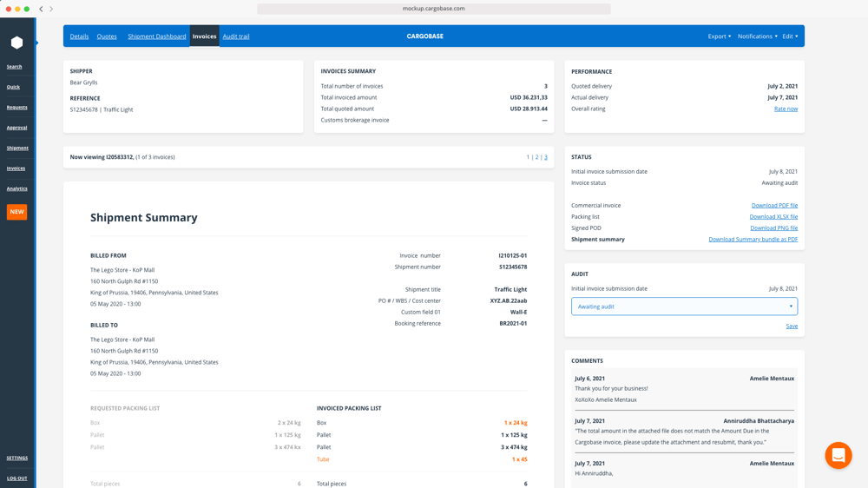868x488 pixels.
Task: Click the Shipment Summary heading
Action: (x=144, y=218)
